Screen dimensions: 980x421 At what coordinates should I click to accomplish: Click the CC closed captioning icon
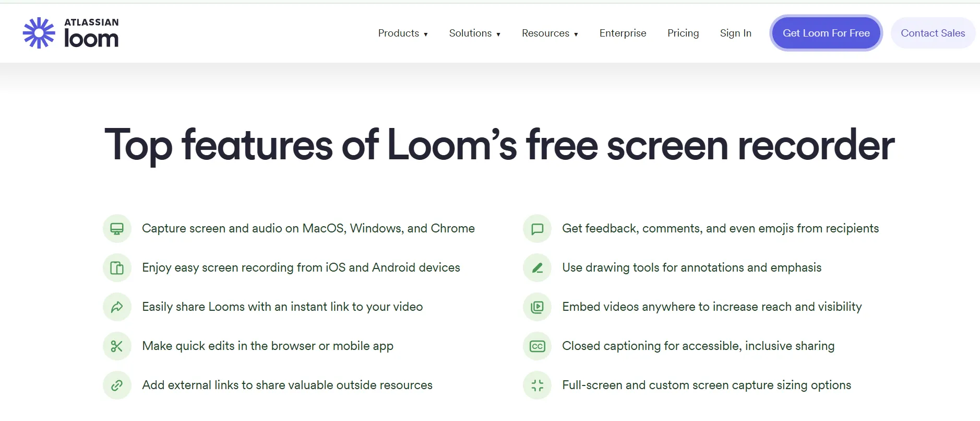tap(537, 346)
